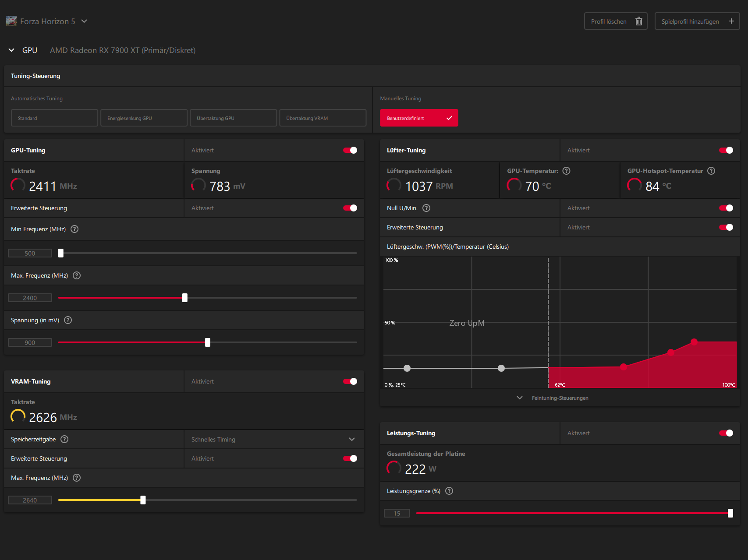
Task: Click the Zero UpM label in graph
Action: (x=467, y=323)
